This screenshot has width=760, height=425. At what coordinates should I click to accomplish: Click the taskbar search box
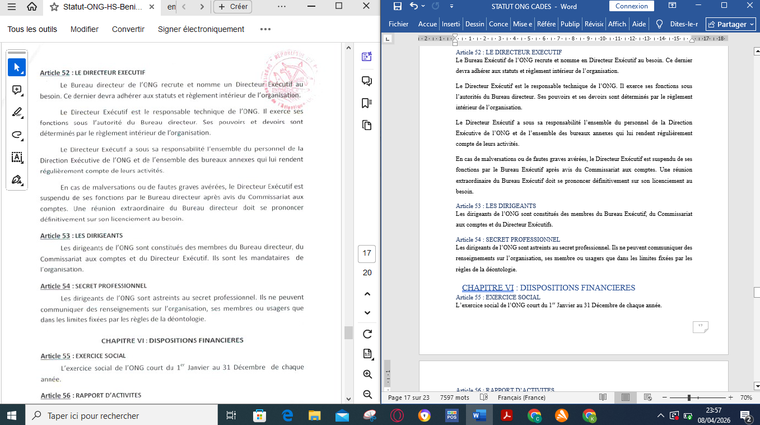pyautogui.click(x=124, y=415)
